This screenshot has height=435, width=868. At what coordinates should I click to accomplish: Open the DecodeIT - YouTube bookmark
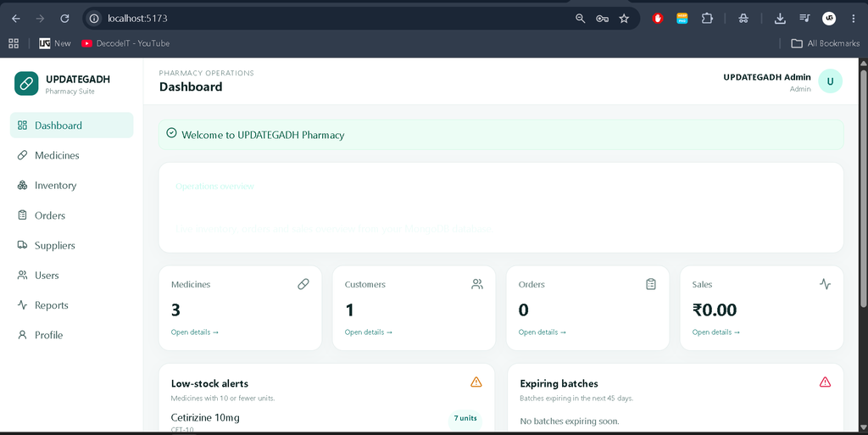125,43
